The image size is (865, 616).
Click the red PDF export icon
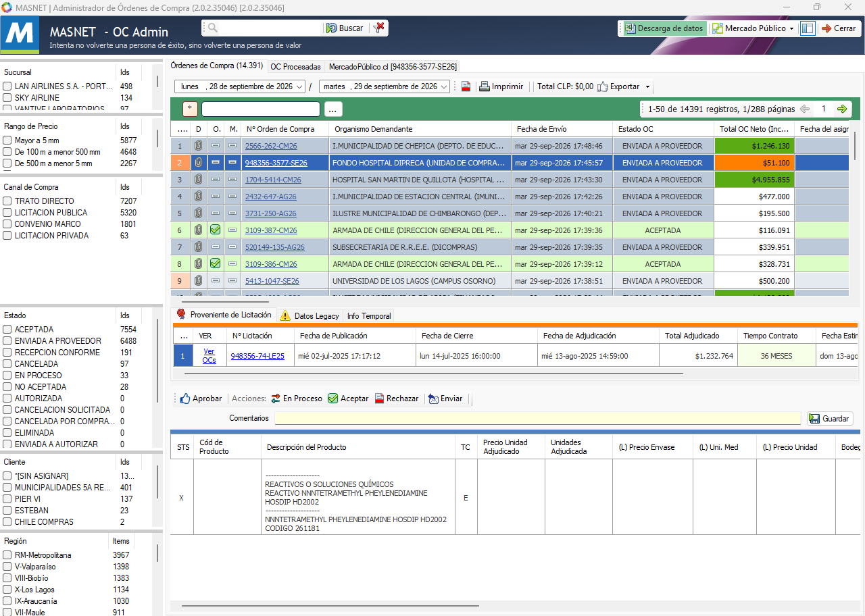click(x=466, y=86)
